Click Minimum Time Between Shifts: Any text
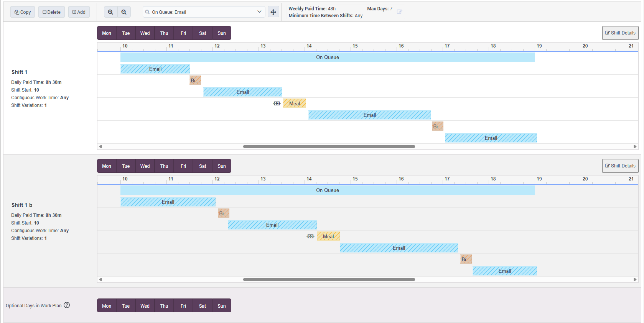 pos(325,16)
